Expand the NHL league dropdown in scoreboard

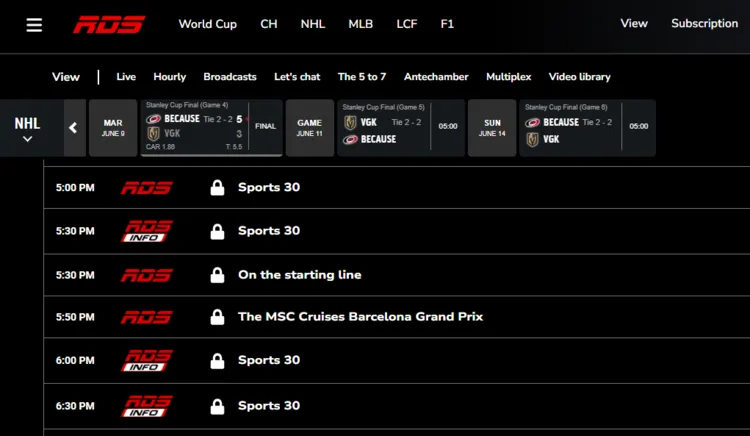coord(27,128)
